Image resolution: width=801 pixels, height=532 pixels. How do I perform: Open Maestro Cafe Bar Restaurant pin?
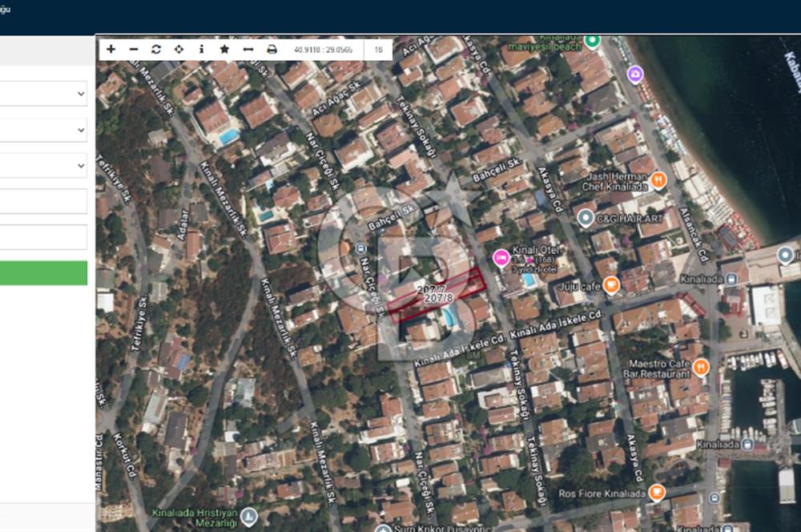tap(700, 368)
